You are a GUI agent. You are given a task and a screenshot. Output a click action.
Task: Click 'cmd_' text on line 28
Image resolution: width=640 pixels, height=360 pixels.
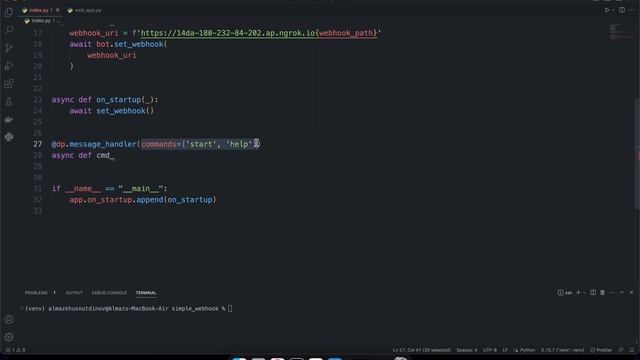[105, 155]
